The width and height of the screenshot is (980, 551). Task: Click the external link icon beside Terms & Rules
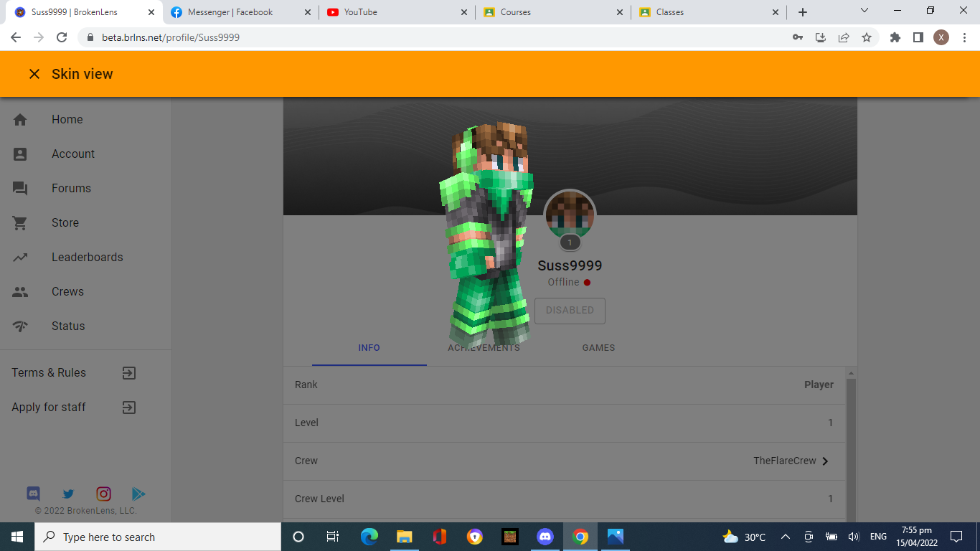pyautogui.click(x=128, y=373)
